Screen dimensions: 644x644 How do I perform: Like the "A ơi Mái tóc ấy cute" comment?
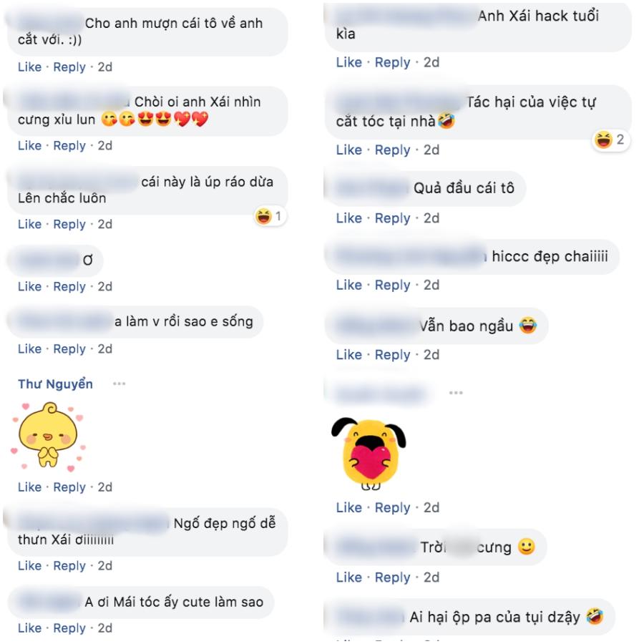29,628
